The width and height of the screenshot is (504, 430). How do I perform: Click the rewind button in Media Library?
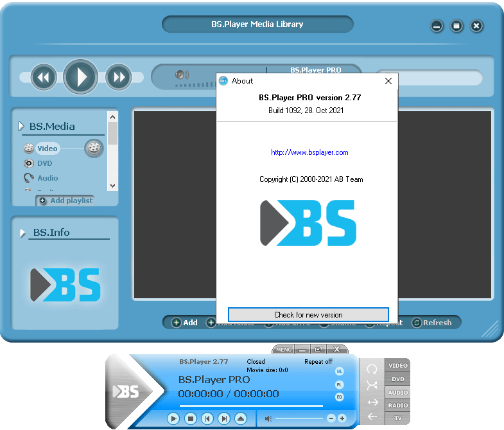click(x=44, y=77)
